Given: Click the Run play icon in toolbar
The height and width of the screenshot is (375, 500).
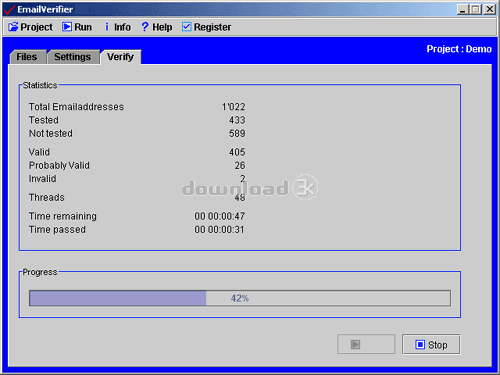Looking at the screenshot, I should point(67,27).
